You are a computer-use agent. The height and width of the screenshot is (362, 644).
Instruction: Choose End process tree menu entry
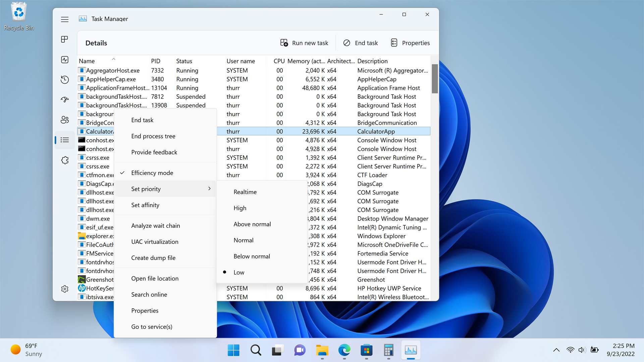click(x=153, y=136)
